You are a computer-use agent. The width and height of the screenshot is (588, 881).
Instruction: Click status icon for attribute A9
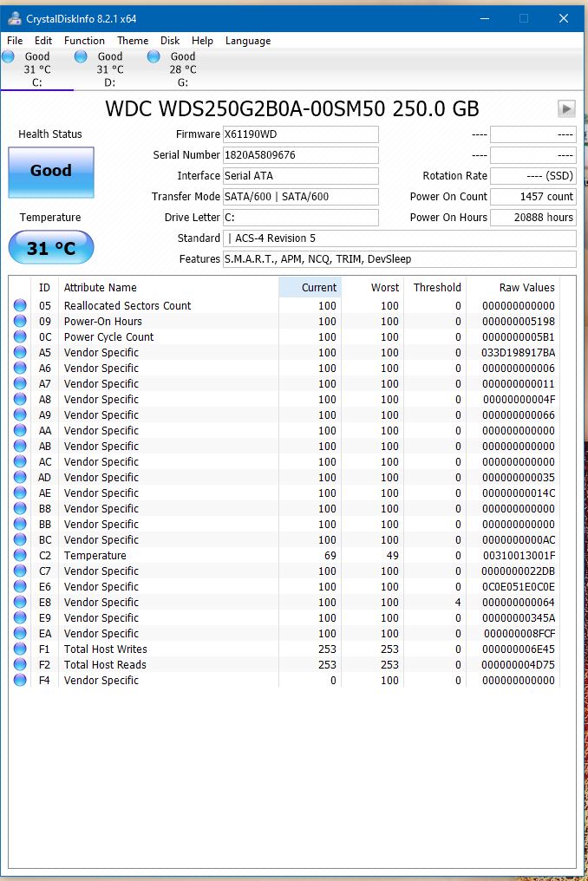tap(20, 414)
